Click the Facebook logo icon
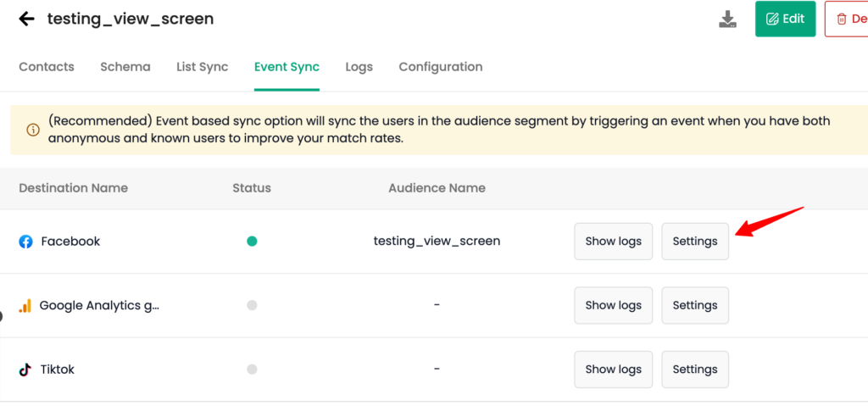 [x=25, y=242]
